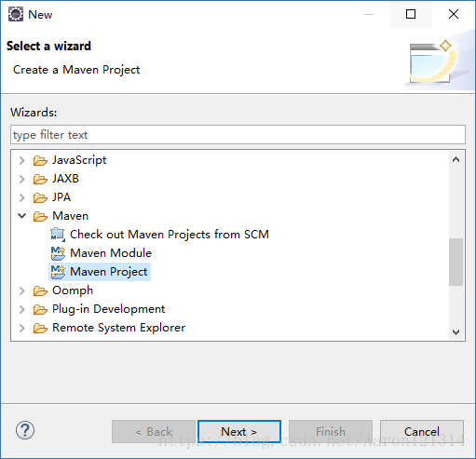Click the JPA folder icon

click(40, 197)
